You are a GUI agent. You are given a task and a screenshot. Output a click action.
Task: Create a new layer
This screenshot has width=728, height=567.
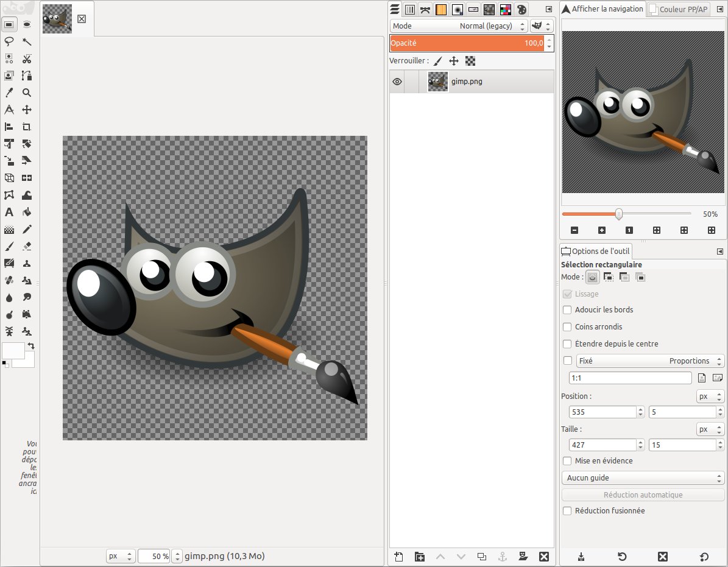click(x=399, y=556)
